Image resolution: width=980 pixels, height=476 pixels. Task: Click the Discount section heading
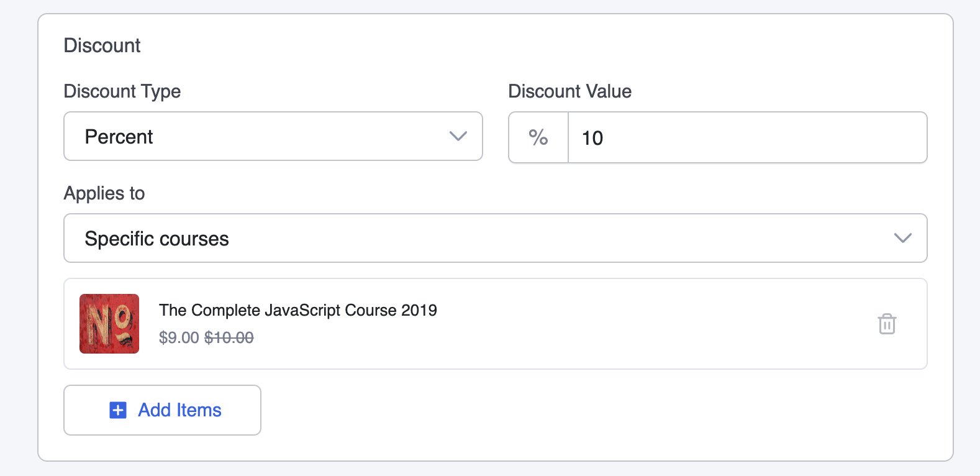[x=102, y=45]
